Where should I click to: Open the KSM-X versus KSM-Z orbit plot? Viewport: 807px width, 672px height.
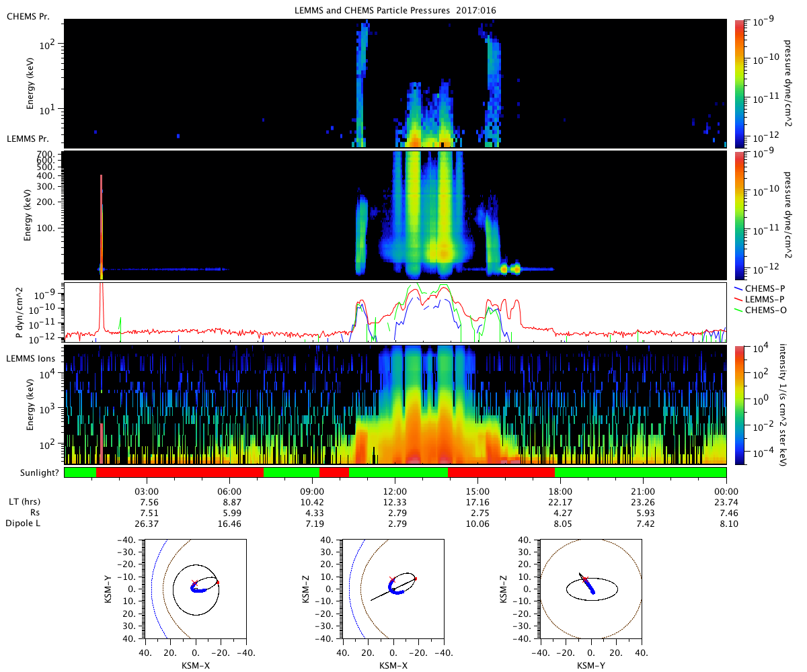(393, 588)
